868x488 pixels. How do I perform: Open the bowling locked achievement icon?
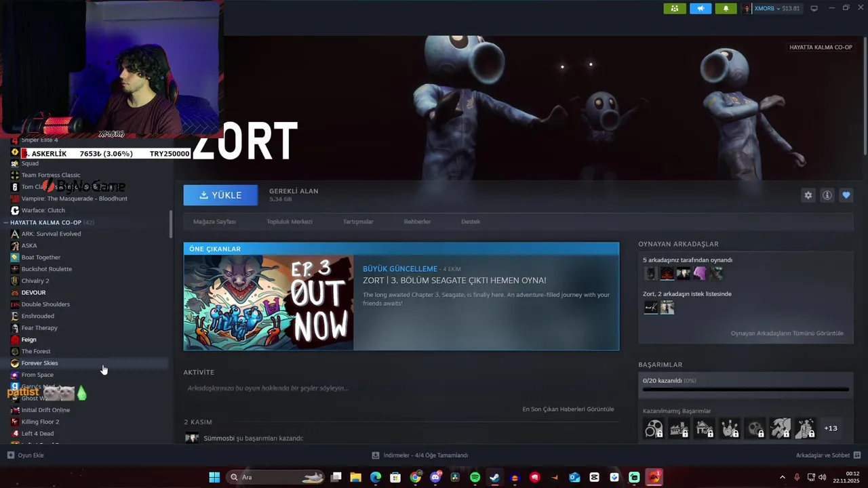click(x=730, y=428)
